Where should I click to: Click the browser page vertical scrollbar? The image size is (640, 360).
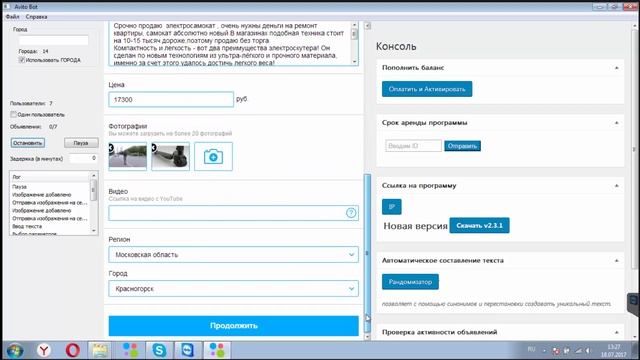pos(367,253)
